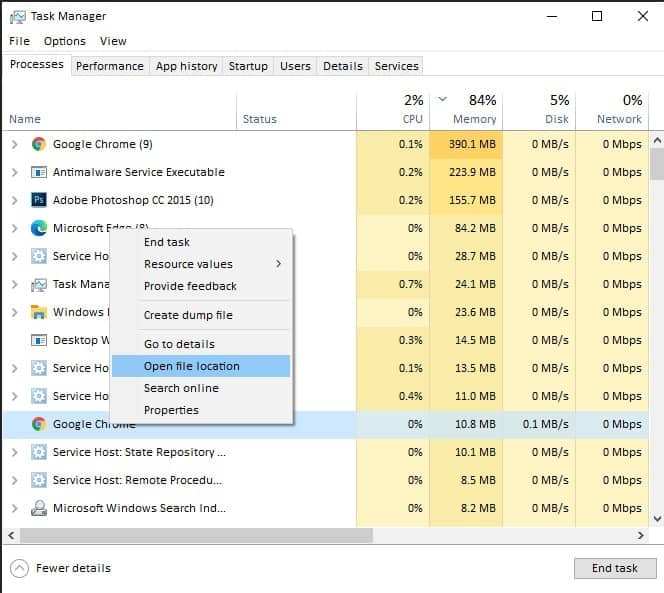The image size is (664, 593).
Task: Click the Service Host: Remote Procedure gear icon
Action: point(39,480)
